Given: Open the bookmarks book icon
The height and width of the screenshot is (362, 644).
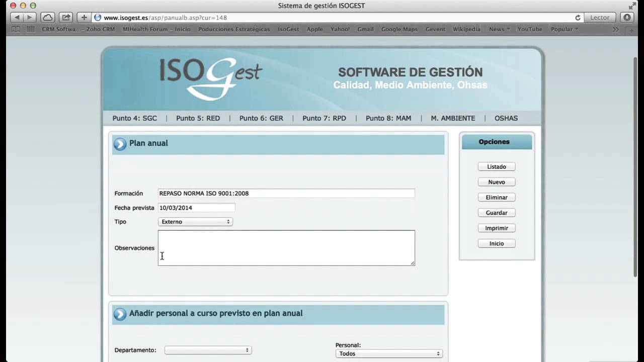Looking at the screenshot, I should coord(16,29).
